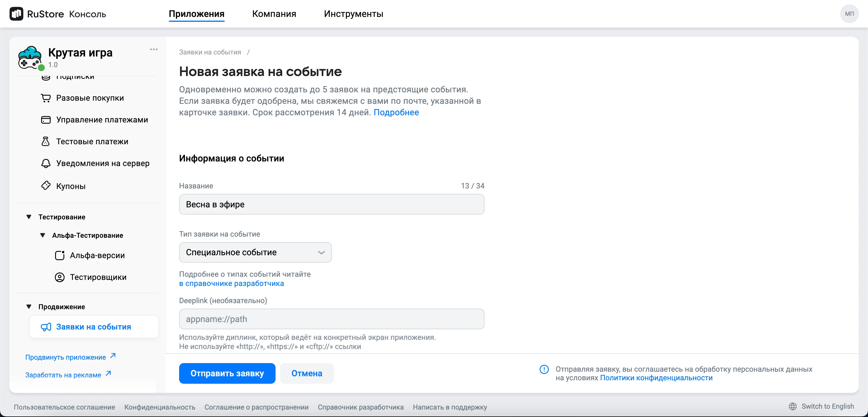The width and height of the screenshot is (868, 417).
Task: Collapse the Тестирование section
Action: tap(29, 217)
